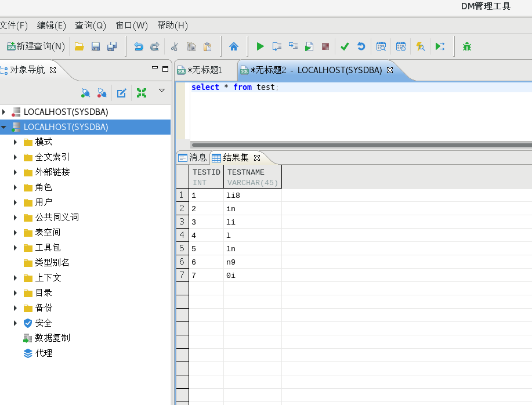The height and width of the screenshot is (405, 532).
Task: Select the result cell containing 'li8'
Action: 252,196
